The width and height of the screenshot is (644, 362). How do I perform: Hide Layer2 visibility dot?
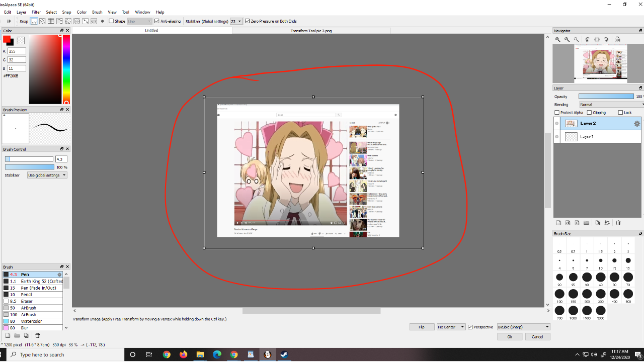coord(557,123)
